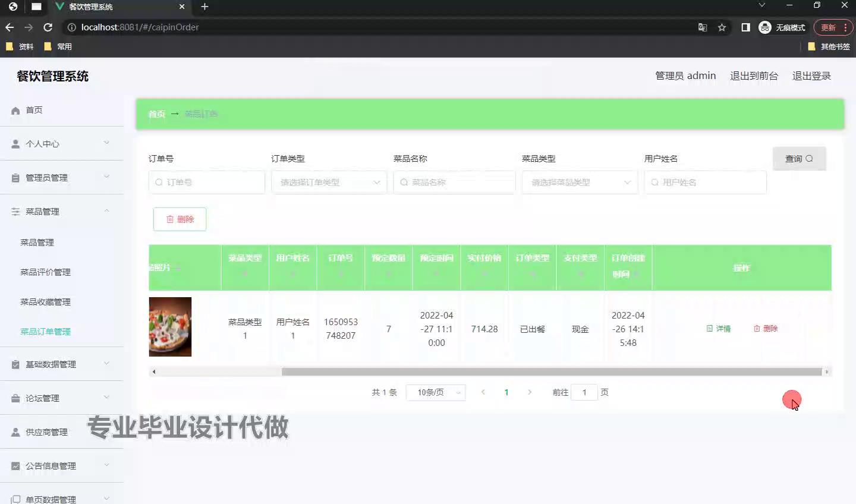Toggle browser side panel icon
This screenshot has width=856, height=504.
(x=745, y=27)
